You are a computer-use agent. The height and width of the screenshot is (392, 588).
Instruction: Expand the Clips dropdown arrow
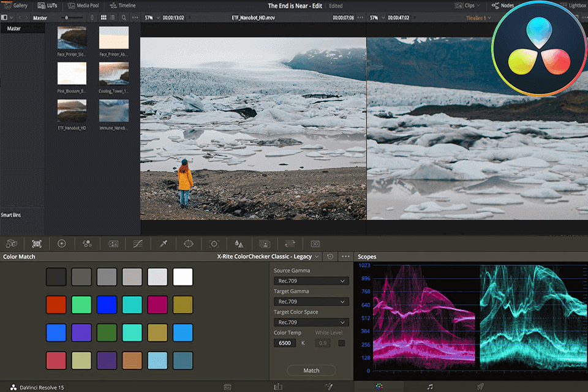[x=478, y=6]
